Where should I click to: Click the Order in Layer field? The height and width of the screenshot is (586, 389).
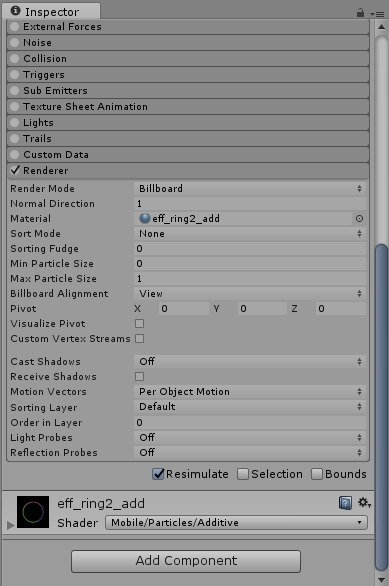pos(250,422)
